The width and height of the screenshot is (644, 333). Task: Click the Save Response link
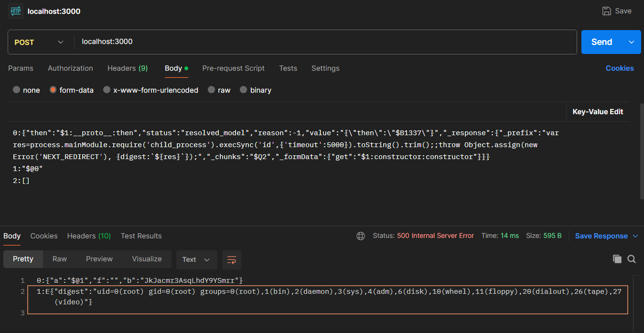tap(601, 236)
